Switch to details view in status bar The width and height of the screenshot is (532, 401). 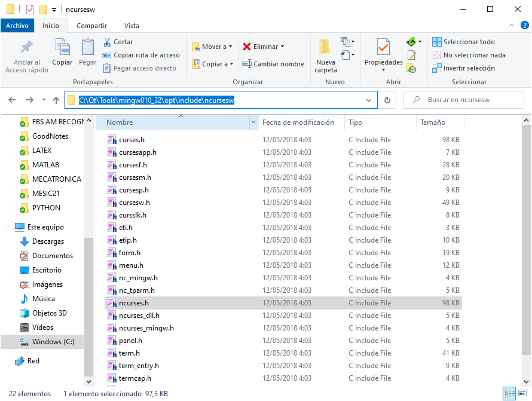tap(509, 394)
